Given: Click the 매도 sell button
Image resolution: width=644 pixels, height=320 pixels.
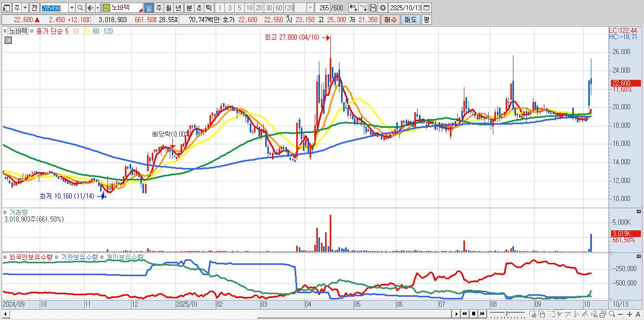Looking at the screenshot, I should point(410,20).
